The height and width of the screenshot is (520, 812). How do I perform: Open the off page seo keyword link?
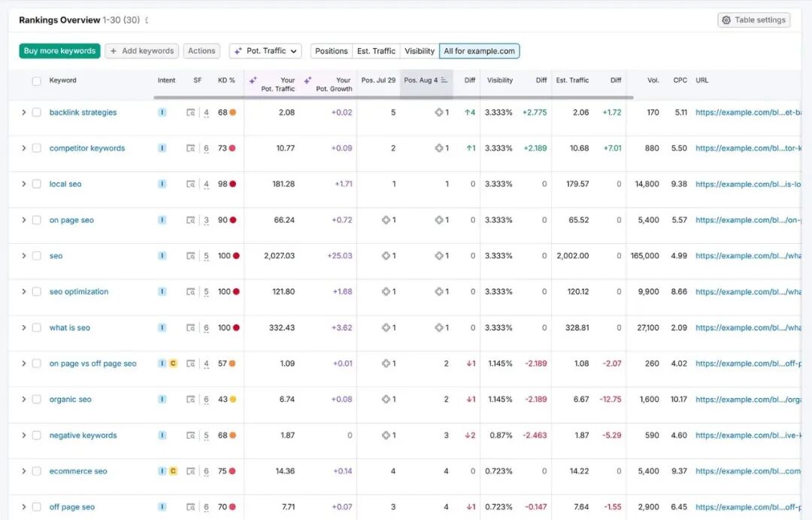(x=72, y=507)
